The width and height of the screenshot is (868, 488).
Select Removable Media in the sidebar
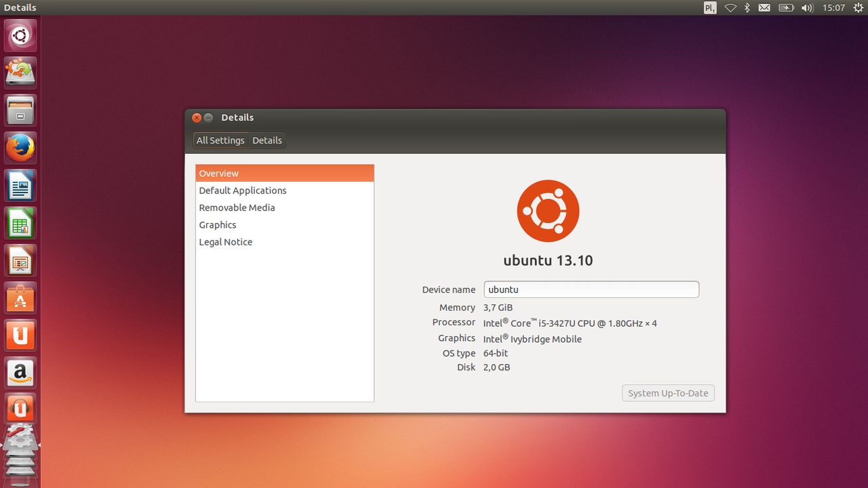(x=285, y=207)
